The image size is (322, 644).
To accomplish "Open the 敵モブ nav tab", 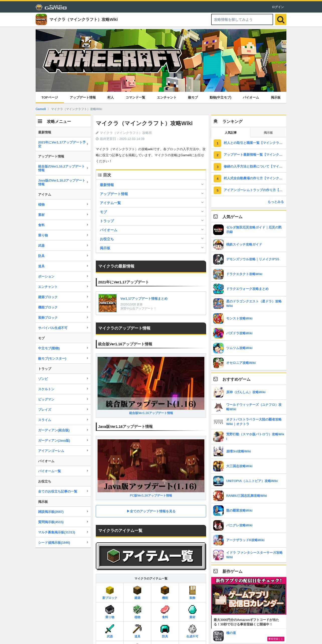I will (x=193, y=97).
